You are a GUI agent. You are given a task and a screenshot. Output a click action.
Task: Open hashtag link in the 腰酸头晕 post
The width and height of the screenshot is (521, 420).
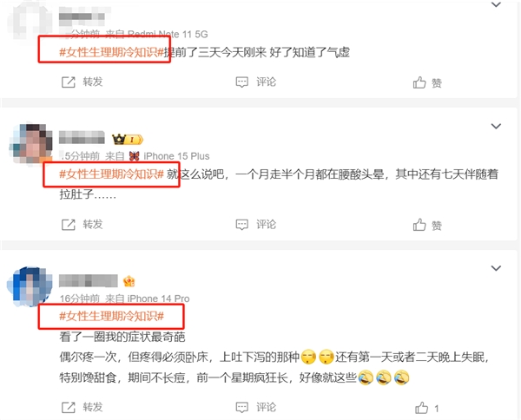[112, 174]
